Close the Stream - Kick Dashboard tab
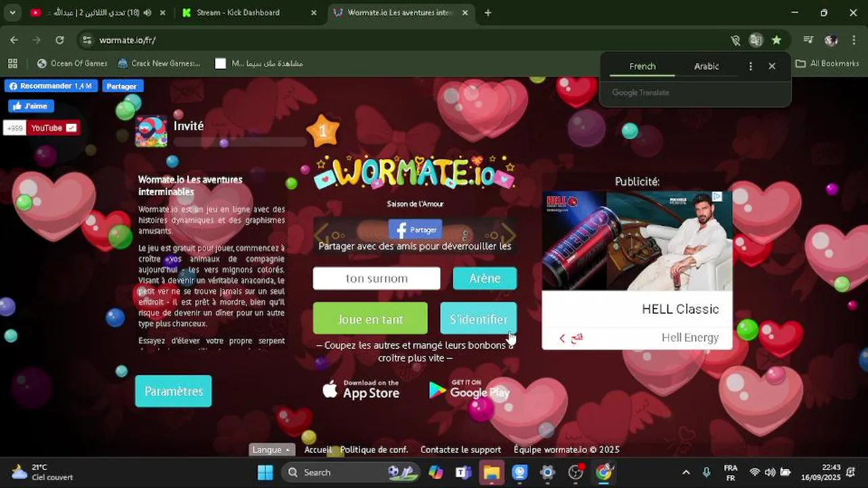868x488 pixels. pyautogui.click(x=314, y=12)
